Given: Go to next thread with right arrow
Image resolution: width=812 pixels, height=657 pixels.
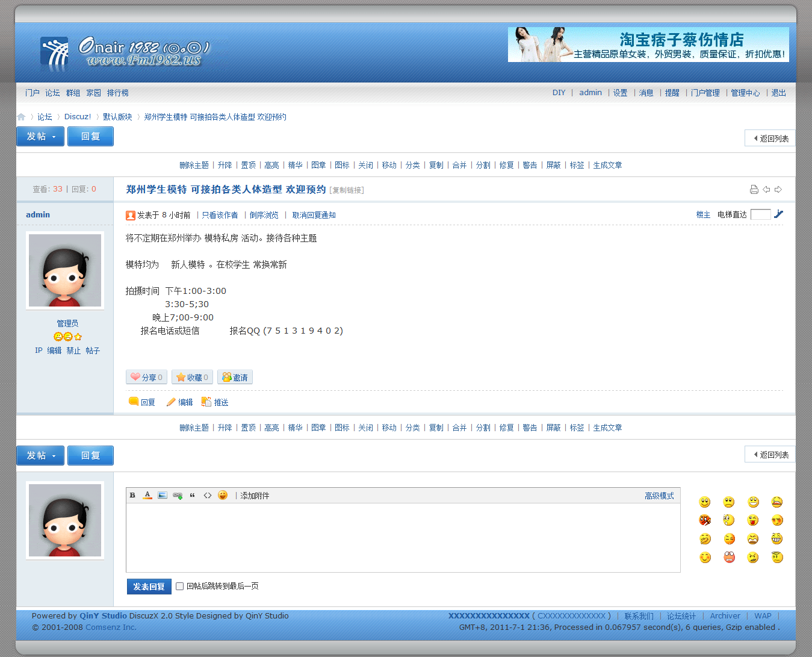Looking at the screenshot, I should click(x=778, y=190).
